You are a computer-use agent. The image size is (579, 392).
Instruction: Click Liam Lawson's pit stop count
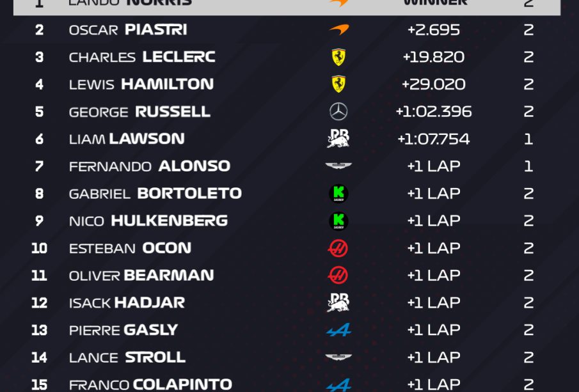tap(528, 139)
